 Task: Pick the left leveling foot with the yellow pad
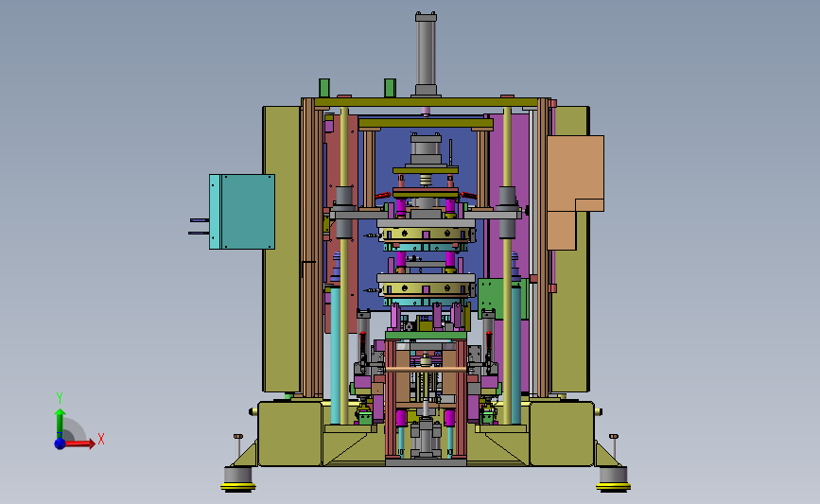click(x=238, y=479)
